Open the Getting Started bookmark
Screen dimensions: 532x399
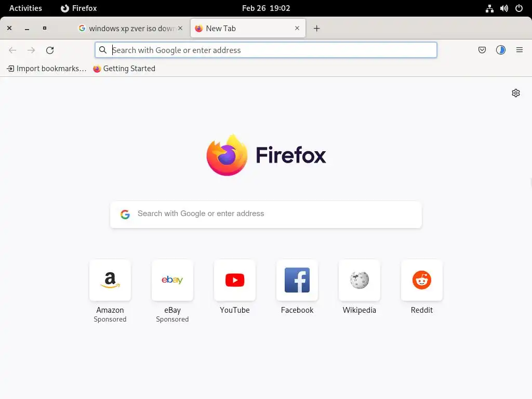pos(124,69)
